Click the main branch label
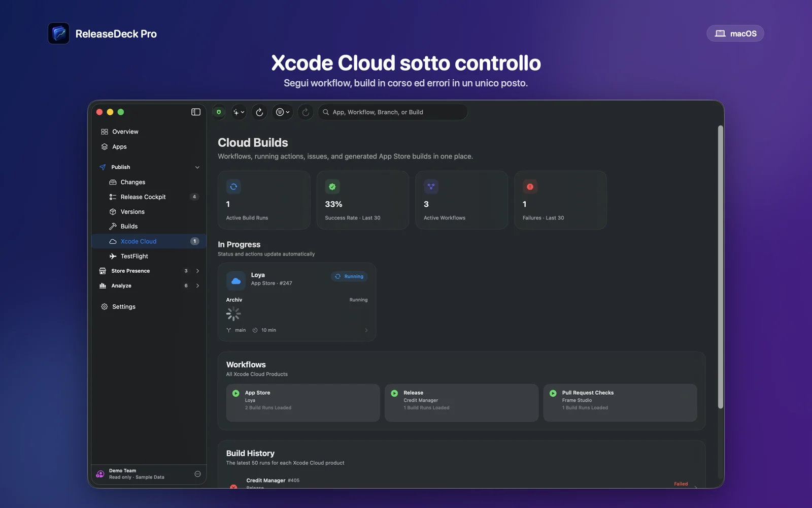Viewport: 812px width, 508px height. [240, 330]
